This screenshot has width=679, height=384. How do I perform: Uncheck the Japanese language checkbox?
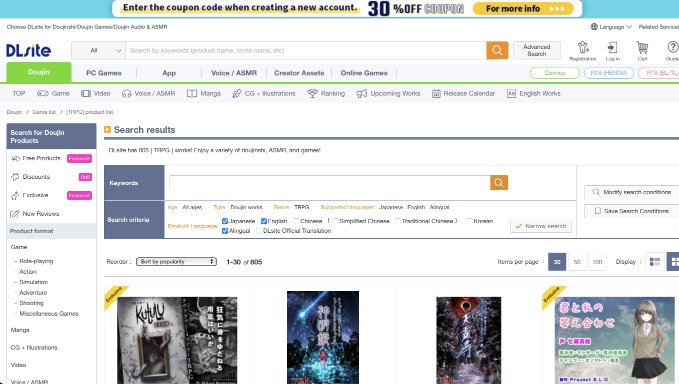point(225,221)
